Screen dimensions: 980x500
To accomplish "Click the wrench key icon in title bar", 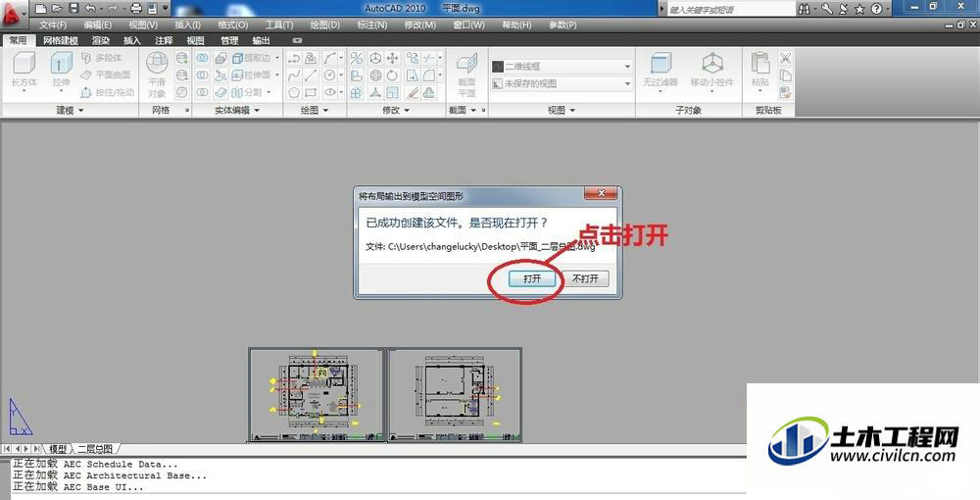I will (826, 9).
